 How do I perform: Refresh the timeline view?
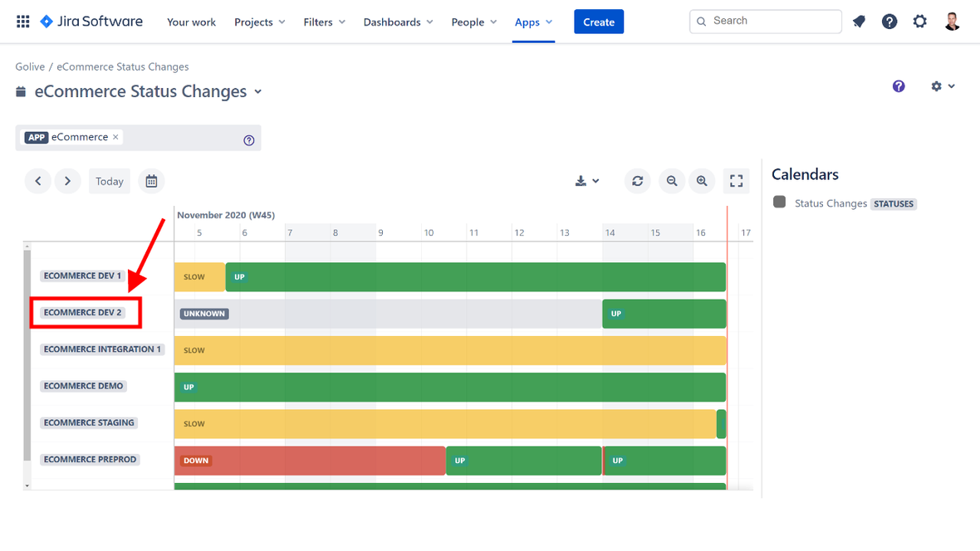click(x=637, y=181)
